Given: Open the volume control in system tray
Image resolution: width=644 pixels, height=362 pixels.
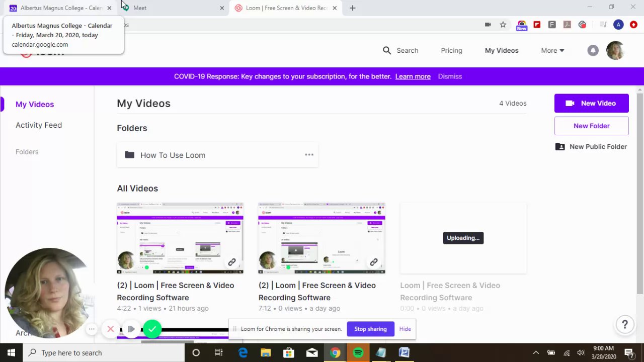Looking at the screenshot, I should click(x=581, y=352).
